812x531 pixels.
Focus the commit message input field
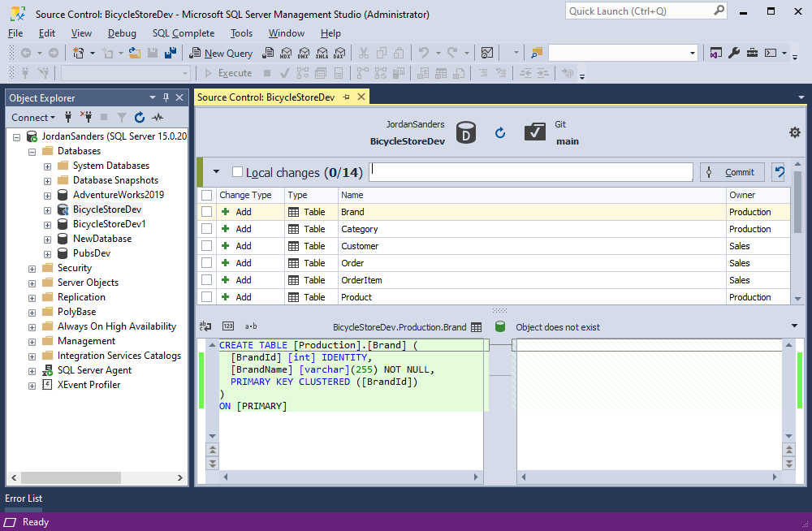click(x=531, y=172)
